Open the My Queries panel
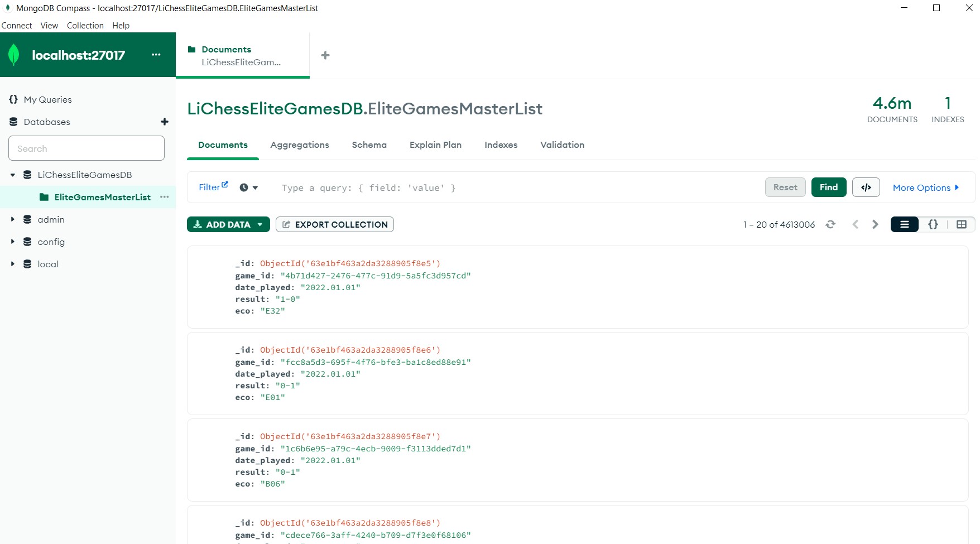 click(47, 99)
